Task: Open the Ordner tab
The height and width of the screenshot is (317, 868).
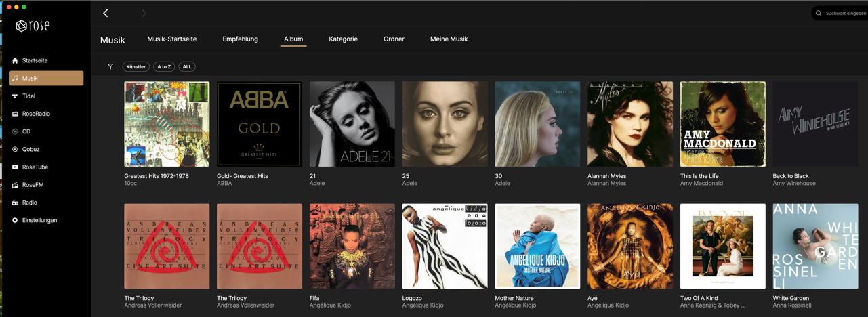Action: coord(394,39)
